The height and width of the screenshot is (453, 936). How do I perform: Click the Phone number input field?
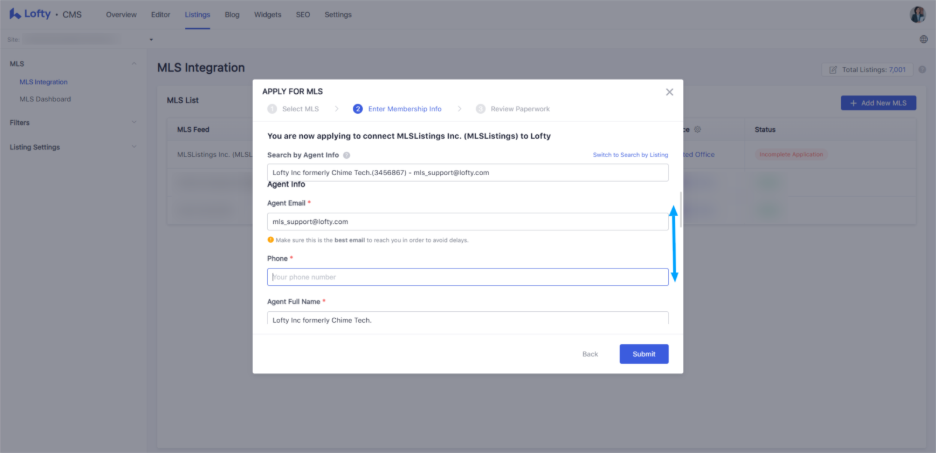coord(467,277)
